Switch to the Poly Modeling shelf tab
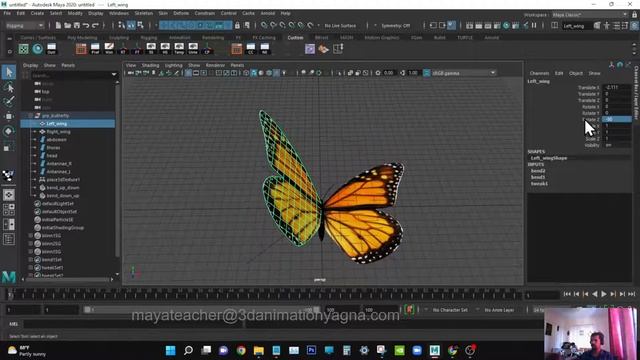 [82, 38]
